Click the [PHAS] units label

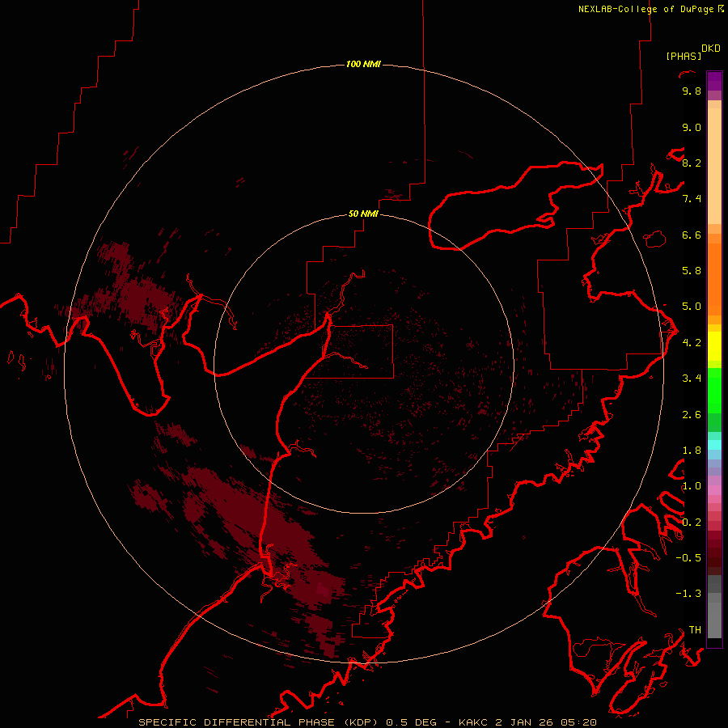click(x=684, y=56)
